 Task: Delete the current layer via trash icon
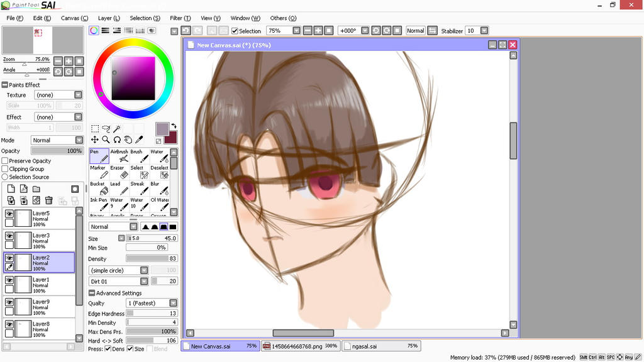tap(49, 200)
